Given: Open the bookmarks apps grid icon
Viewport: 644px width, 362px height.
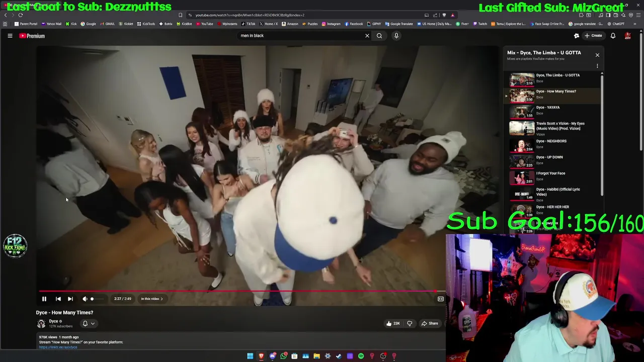Looking at the screenshot, I should pyautogui.click(x=5, y=24).
